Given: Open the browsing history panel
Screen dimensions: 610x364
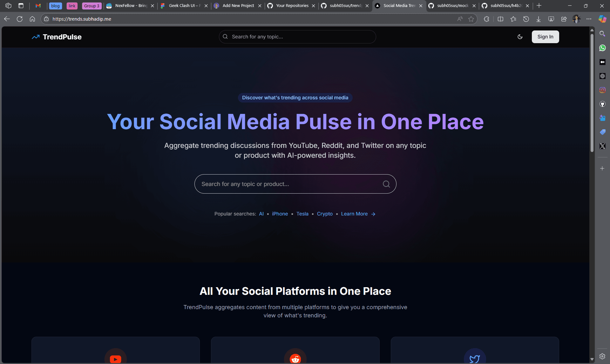Looking at the screenshot, I should tap(526, 19).
